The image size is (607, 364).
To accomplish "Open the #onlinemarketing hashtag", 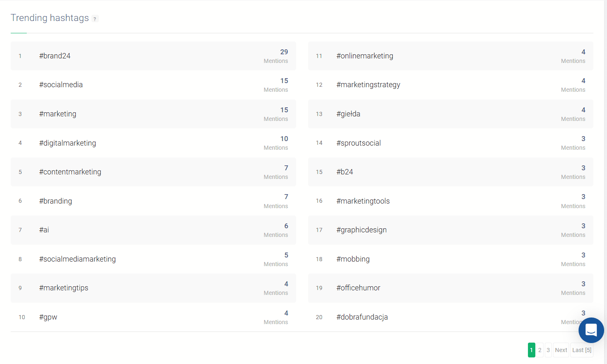I will coord(365,56).
